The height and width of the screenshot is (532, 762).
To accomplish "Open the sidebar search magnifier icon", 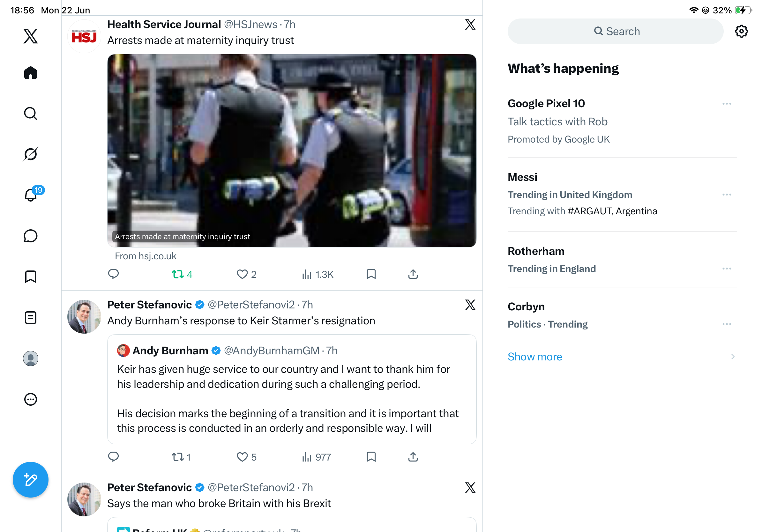I will [x=31, y=114].
